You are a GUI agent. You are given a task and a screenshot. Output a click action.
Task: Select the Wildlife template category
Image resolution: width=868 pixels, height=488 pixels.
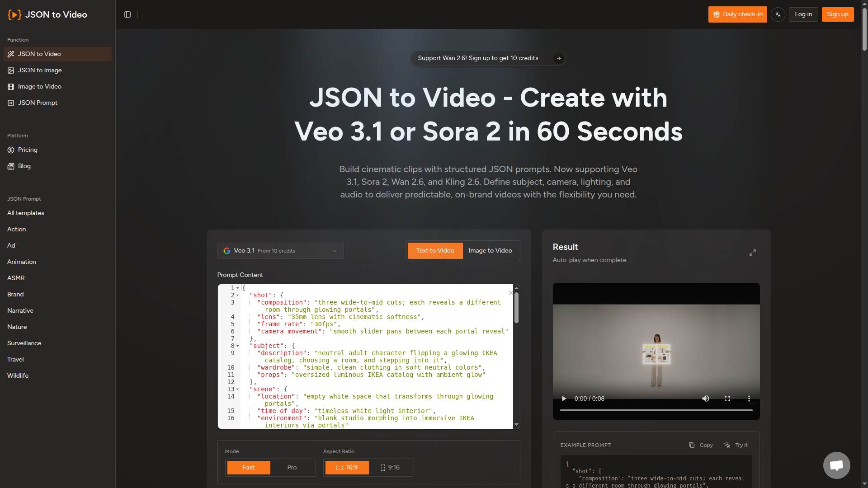pyautogui.click(x=18, y=375)
